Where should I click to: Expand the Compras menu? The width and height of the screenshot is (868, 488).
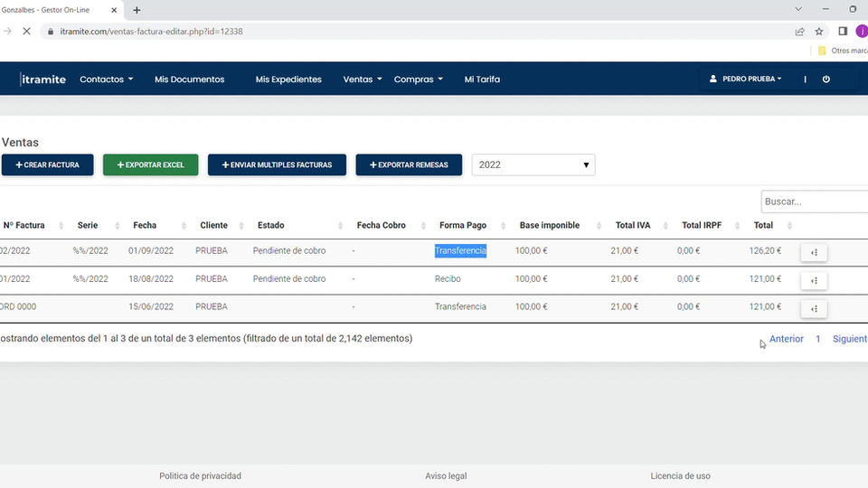(x=419, y=80)
